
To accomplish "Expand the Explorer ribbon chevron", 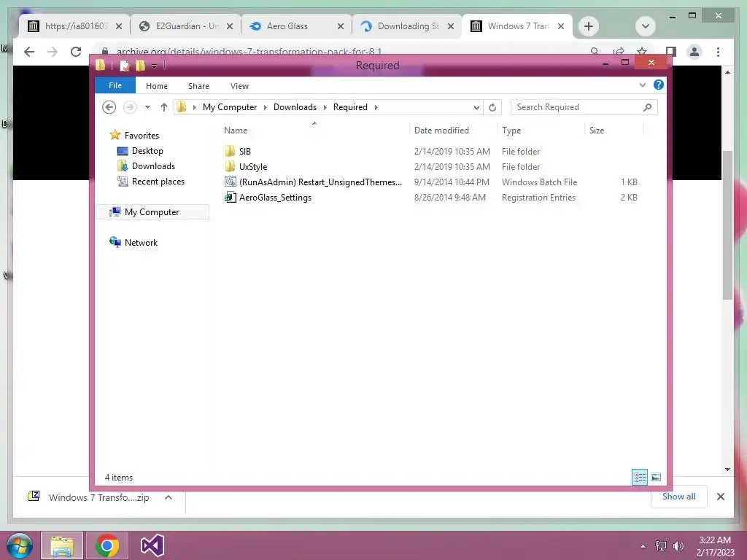I will pyautogui.click(x=642, y=85).
